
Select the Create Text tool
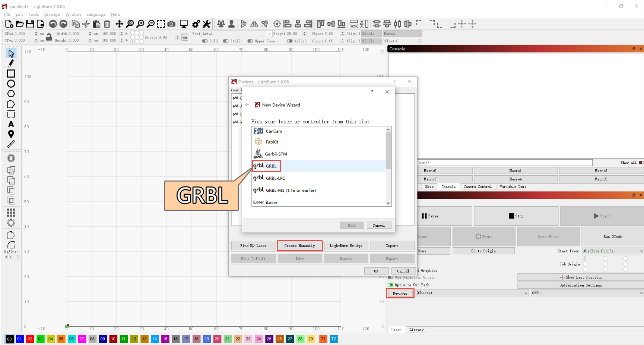coord(11,124)
